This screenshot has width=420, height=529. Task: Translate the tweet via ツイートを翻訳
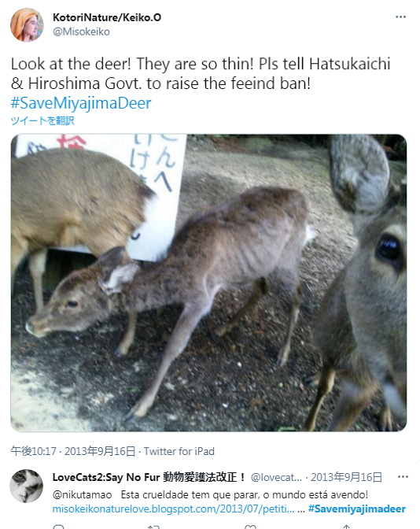click(42, 120)
